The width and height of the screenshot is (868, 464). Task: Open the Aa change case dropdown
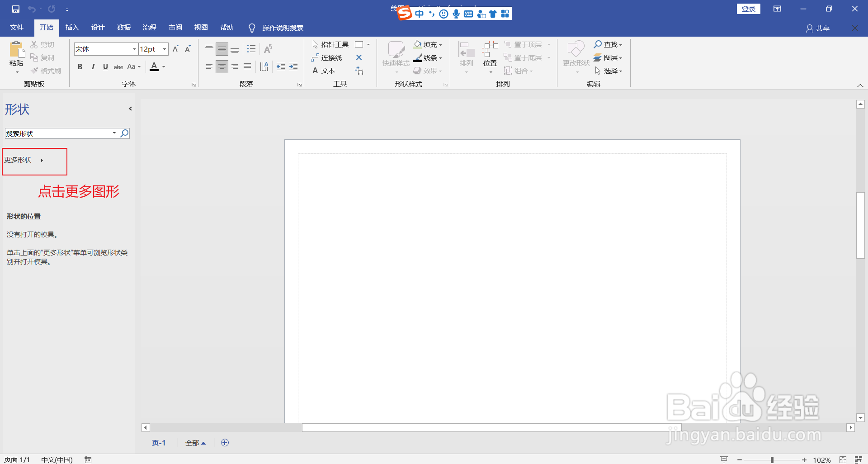(x=134, y=67)
